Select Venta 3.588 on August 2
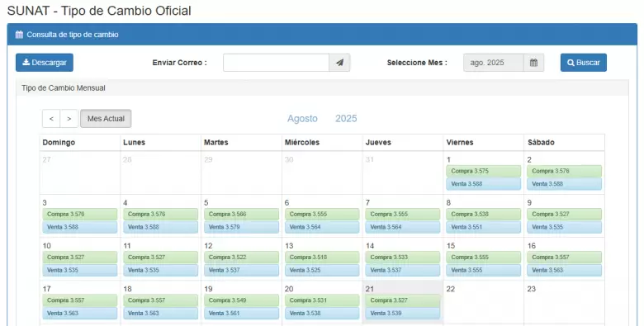 tap(564, 184)
